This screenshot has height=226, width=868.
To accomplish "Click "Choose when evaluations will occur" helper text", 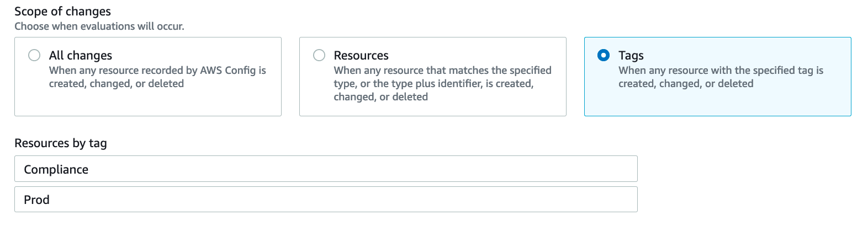I will pos(99,26).
